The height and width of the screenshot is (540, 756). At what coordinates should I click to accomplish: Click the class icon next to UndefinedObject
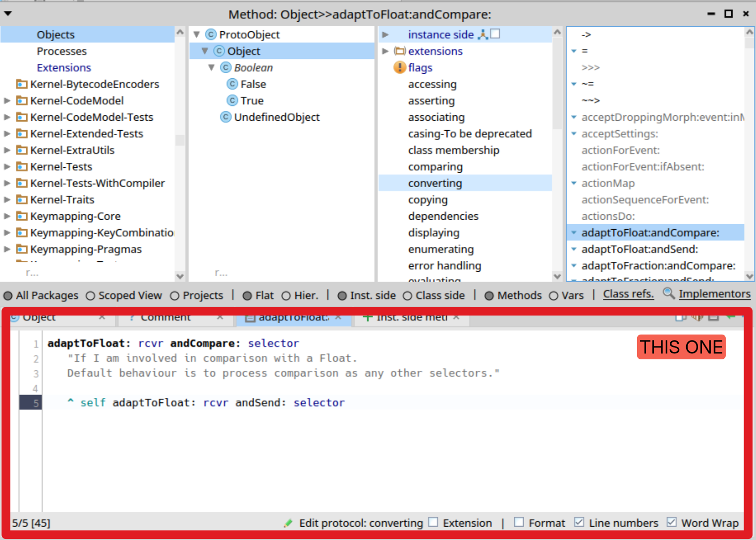coord(225,117)
